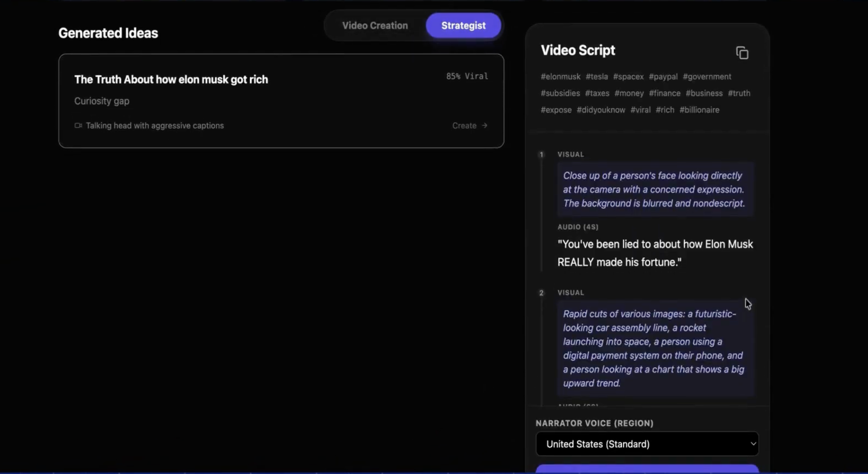This screenshot has height=474, width=868.
Task: Click the dropdown chevron on United States
Action: coord(753,444)
